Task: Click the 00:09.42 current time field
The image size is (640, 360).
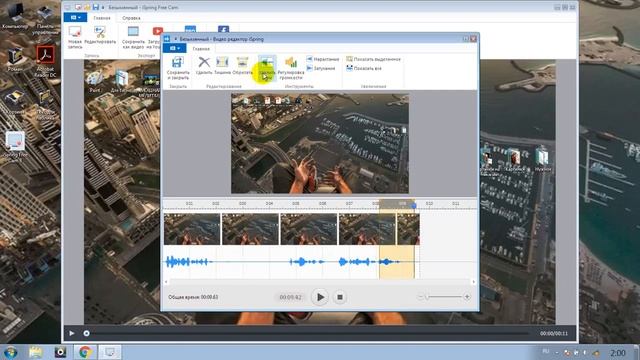Action: tap(290, 297)
